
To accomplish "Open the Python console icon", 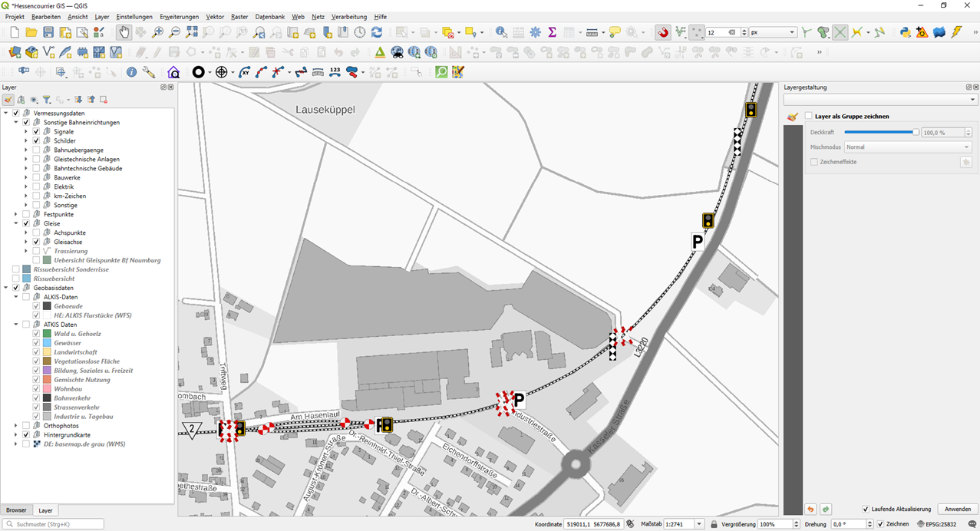I will click(906, 32).
